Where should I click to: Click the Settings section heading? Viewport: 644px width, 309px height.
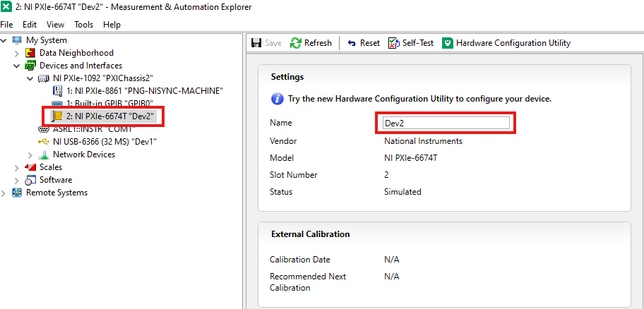click(287, 77)
